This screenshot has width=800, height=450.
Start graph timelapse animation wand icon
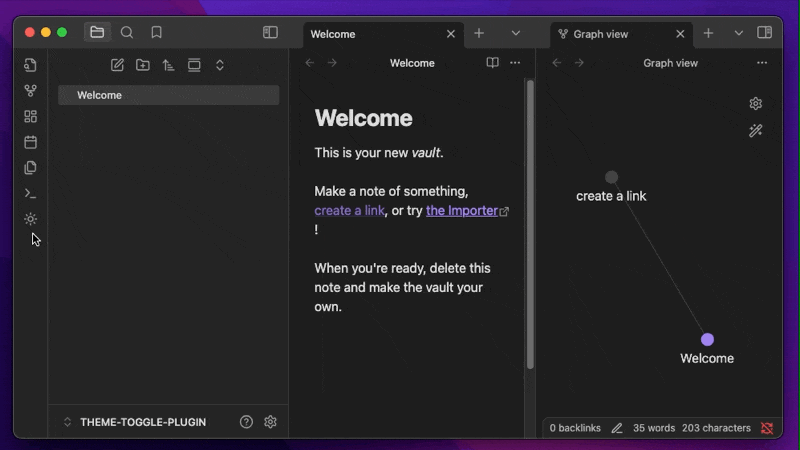tap(756, 131)
